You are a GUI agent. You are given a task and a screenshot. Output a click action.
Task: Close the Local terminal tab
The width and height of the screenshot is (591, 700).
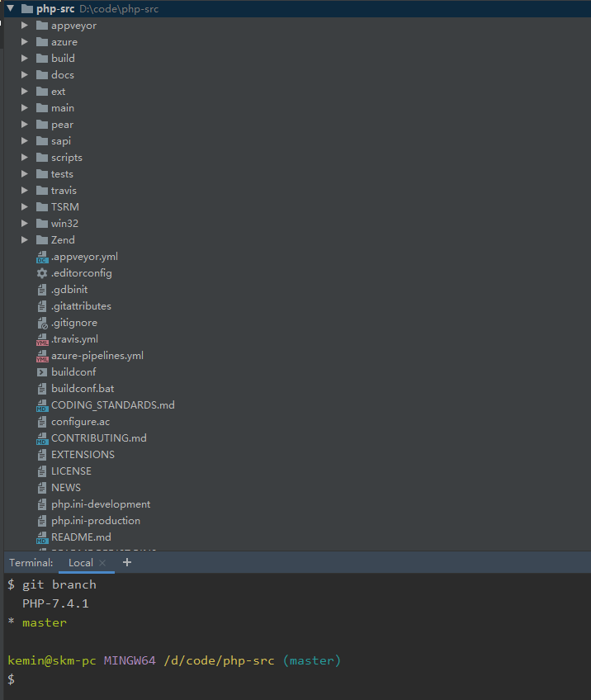tap(102, 563)
